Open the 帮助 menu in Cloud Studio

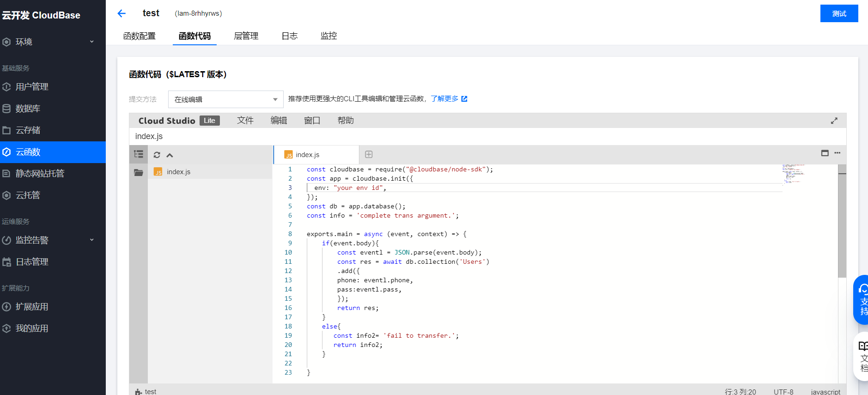pos(346,121)
